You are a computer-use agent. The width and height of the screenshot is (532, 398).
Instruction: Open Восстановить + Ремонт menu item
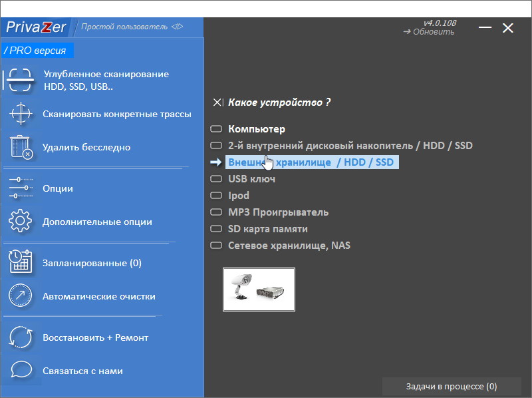coord(96,337)
